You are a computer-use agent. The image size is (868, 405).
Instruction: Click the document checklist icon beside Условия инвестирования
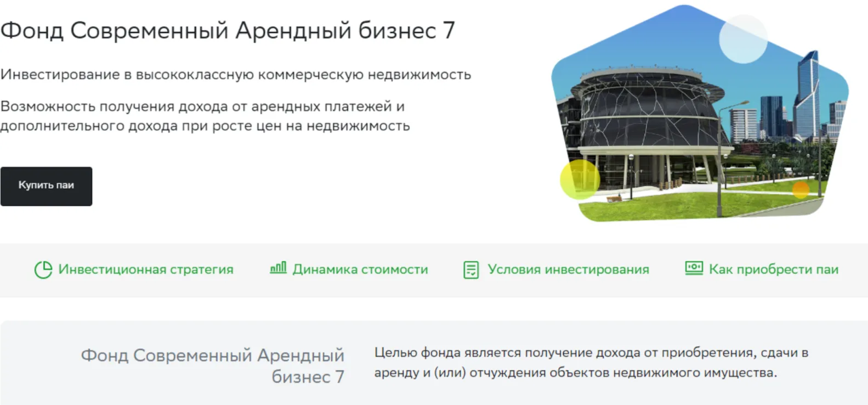pos(471,270)
